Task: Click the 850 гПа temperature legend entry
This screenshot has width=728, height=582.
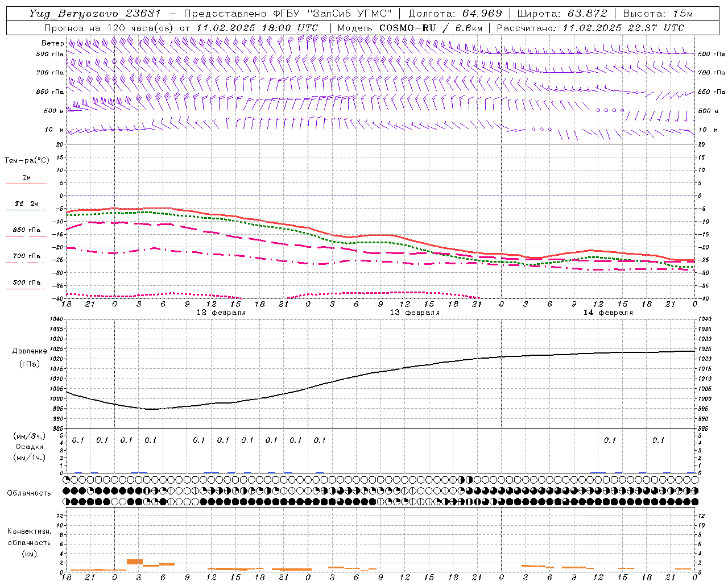Action: click(27, 230)
